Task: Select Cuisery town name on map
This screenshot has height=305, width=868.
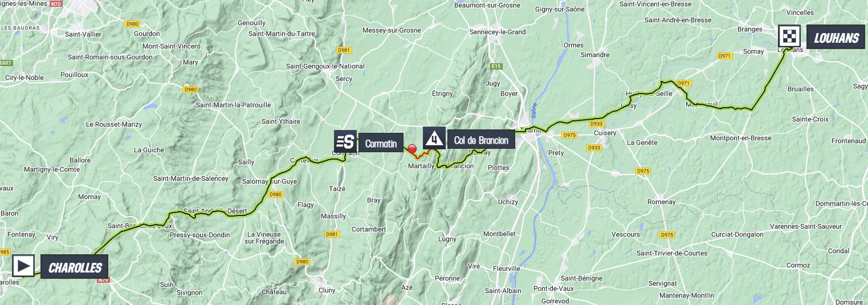Action: click(x=605, y=133)
